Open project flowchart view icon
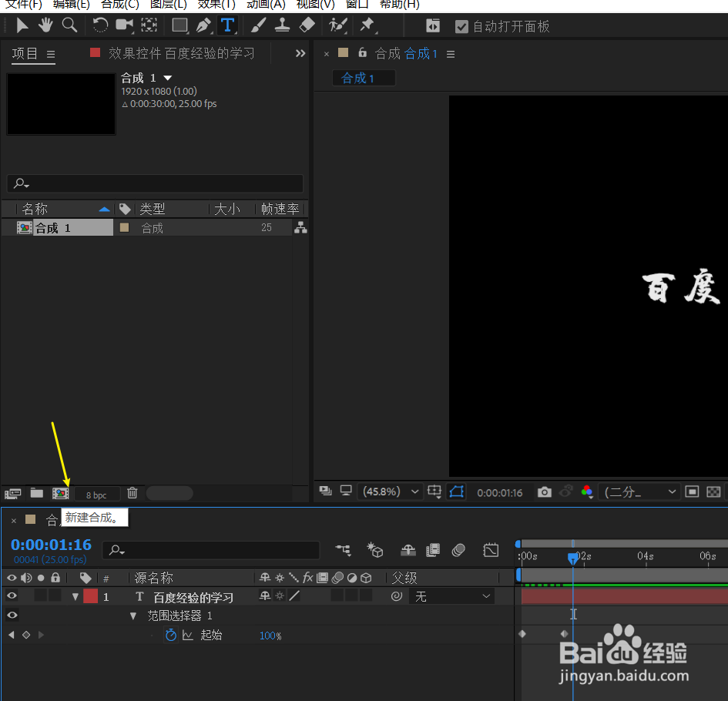Viewport: 728px width, 701px height. click(300, 227)
